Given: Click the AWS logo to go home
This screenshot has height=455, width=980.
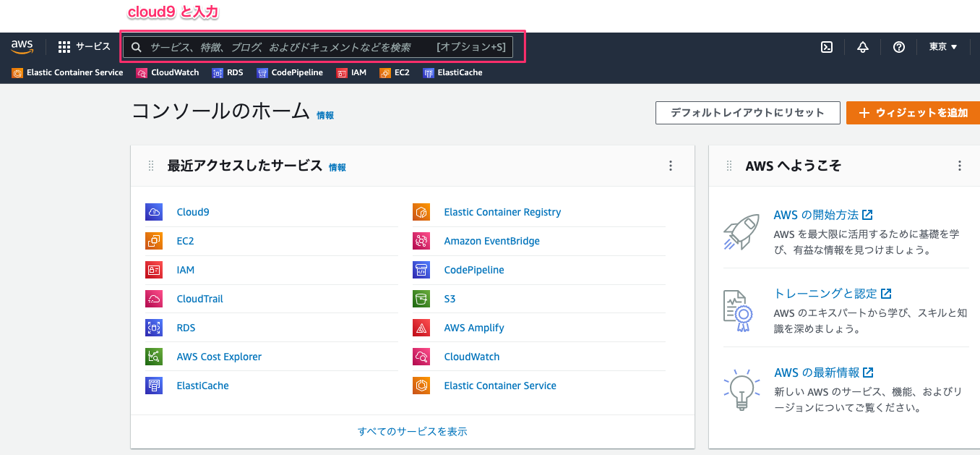Looking at the screenshot, I should pyautogui.click(x=22, y=46).
